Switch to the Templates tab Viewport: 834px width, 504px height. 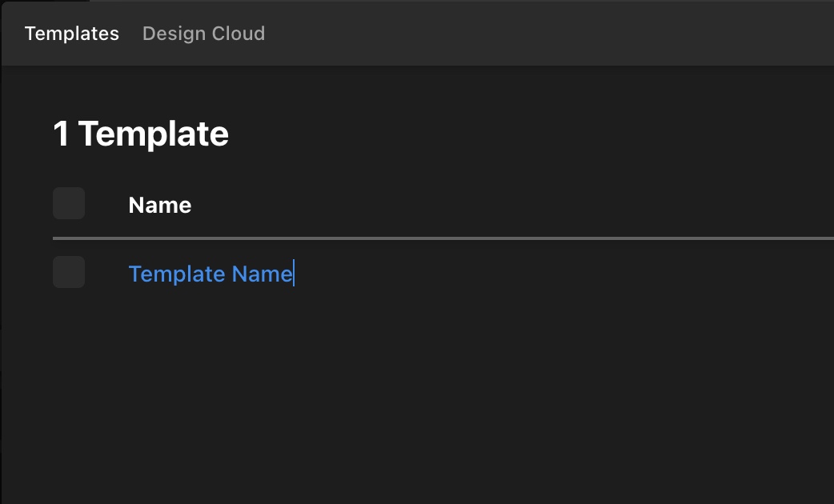point(72,34)
